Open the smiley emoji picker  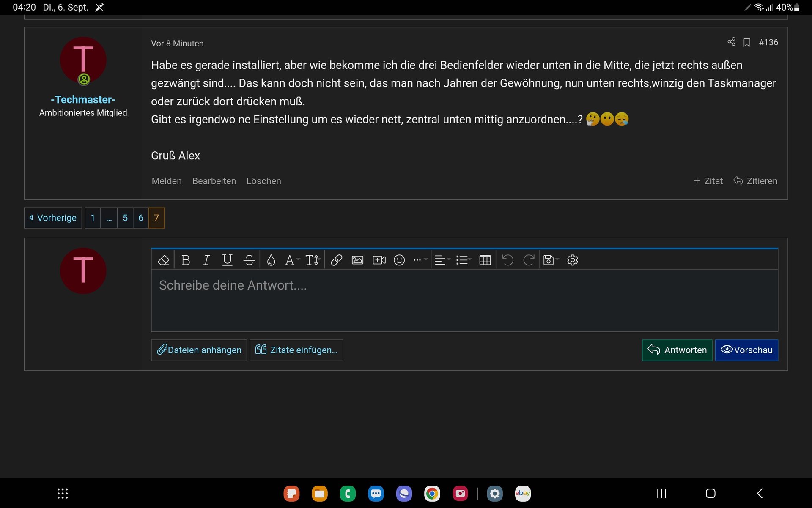(x=399, y=260)
